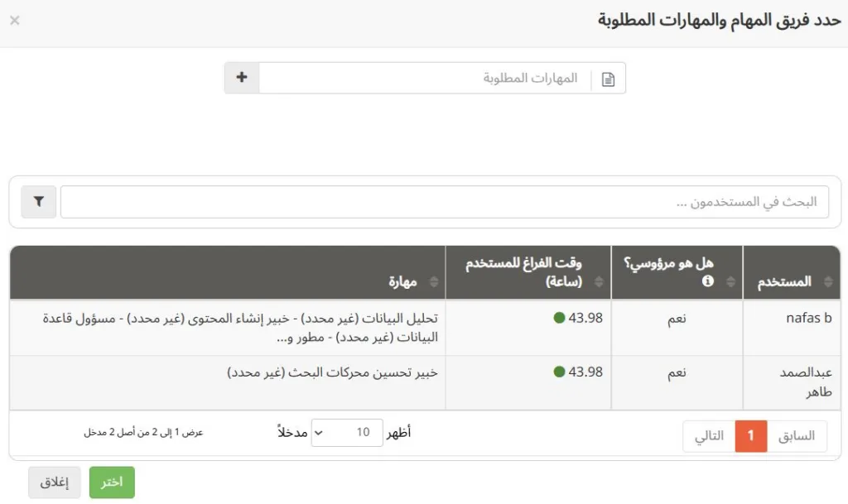Click the user search box
The height and width of the screenshot is (504, 848).
tap(445, 202)
